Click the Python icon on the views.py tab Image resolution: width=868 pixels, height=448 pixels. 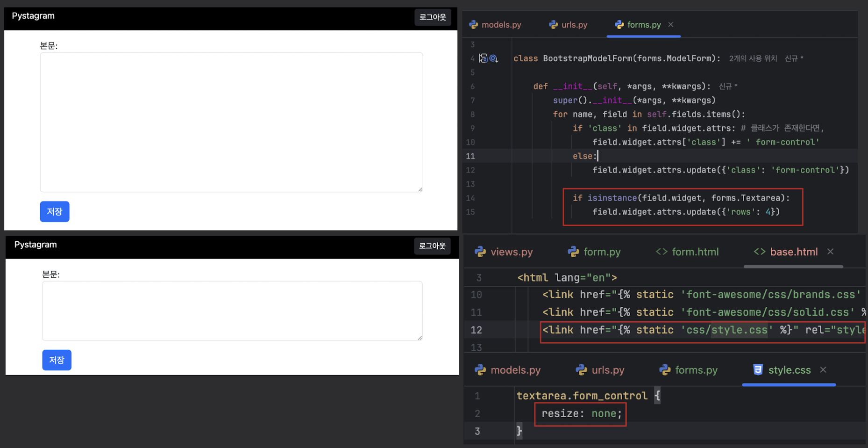point(480,252)
